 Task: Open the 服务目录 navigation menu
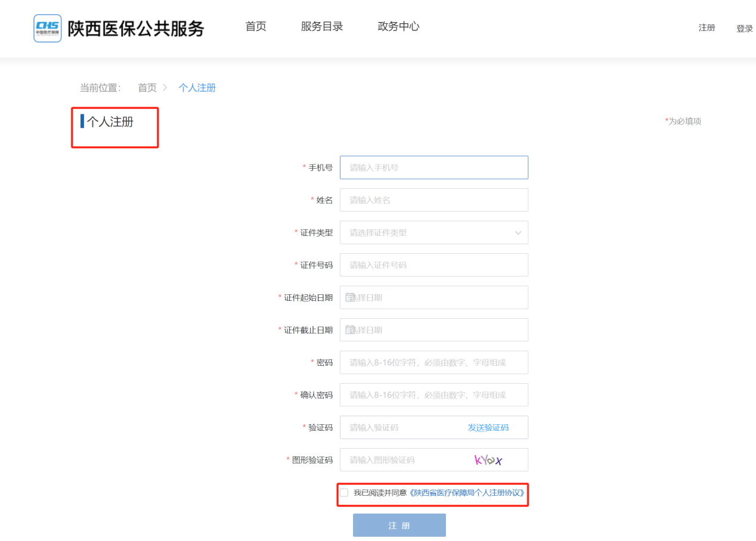point(322,27)
